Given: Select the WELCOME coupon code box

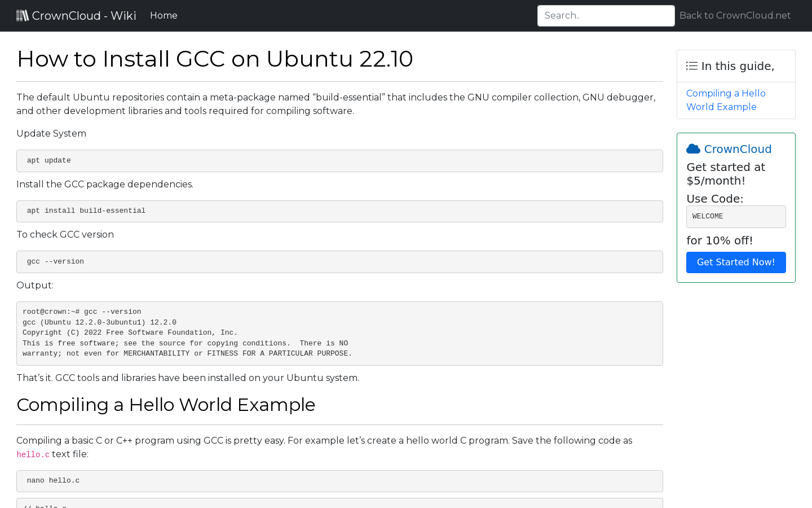Looking at the screenshot, I should 736,216.
